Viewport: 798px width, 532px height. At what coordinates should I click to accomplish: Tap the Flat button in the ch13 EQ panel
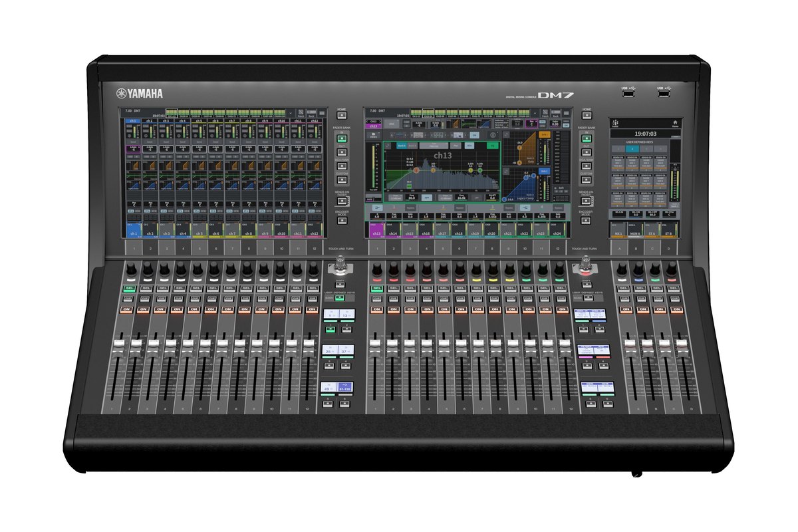pyautogui.click(x=456, y=146)
